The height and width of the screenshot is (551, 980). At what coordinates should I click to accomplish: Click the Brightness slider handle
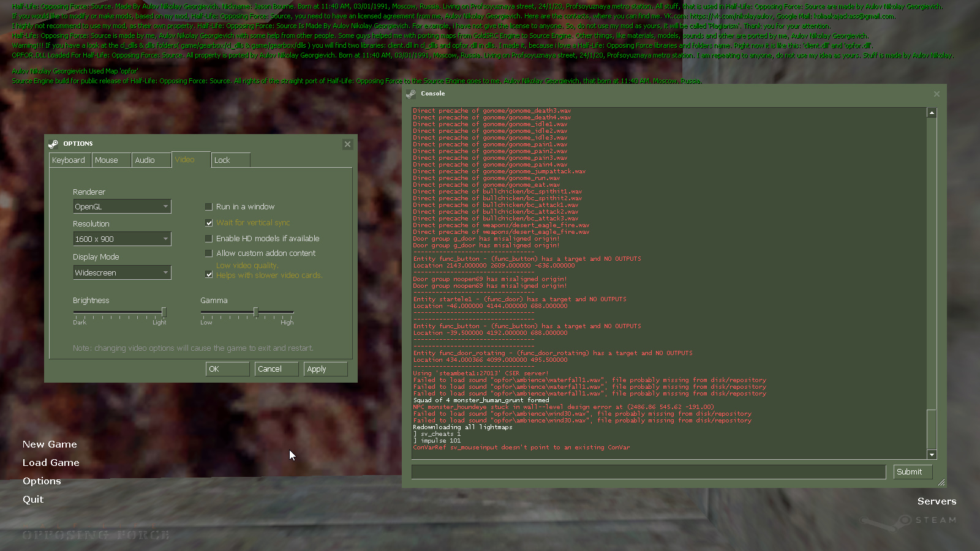pos(164,312)
